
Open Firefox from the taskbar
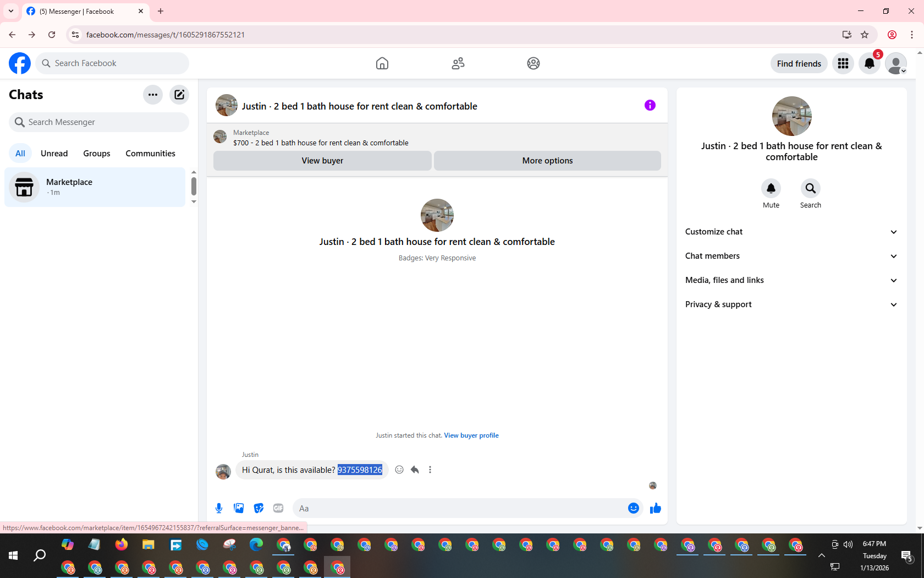(122, 544)
